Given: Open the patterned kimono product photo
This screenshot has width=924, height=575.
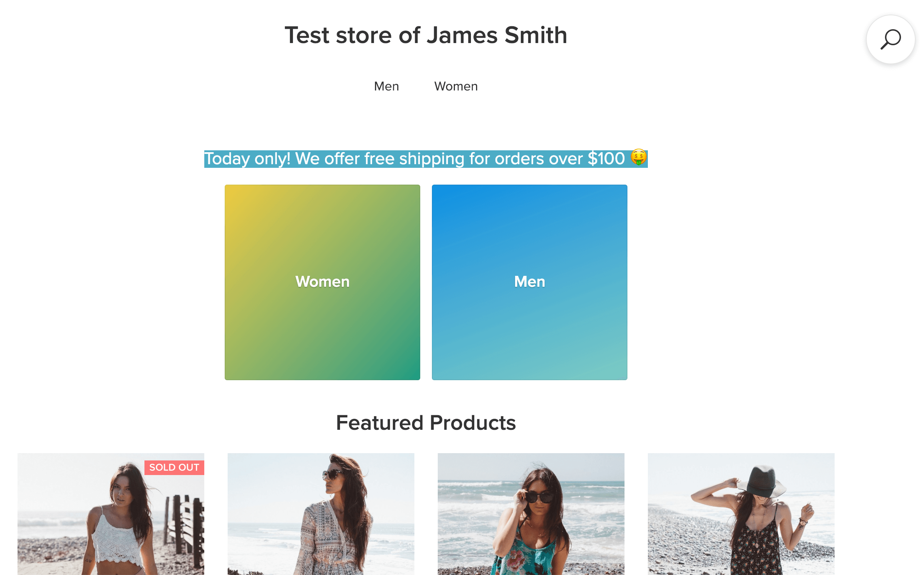Looking at the screenshot, I should (321, 514).
